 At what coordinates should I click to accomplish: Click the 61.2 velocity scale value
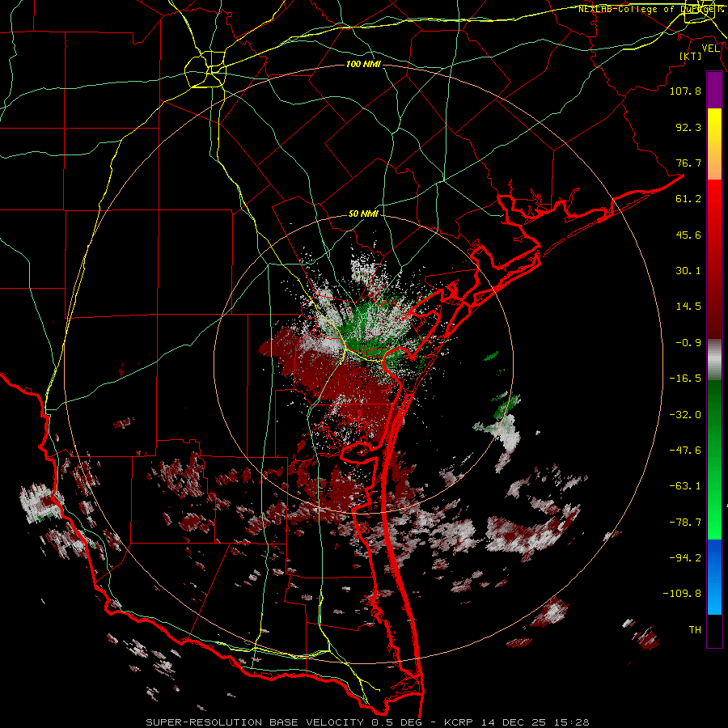coord(688,199)
